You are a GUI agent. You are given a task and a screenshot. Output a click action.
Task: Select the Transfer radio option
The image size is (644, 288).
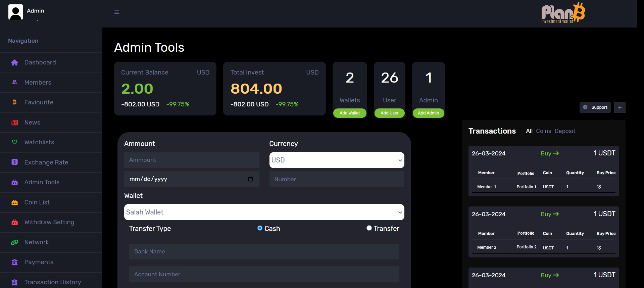[369, 228]
